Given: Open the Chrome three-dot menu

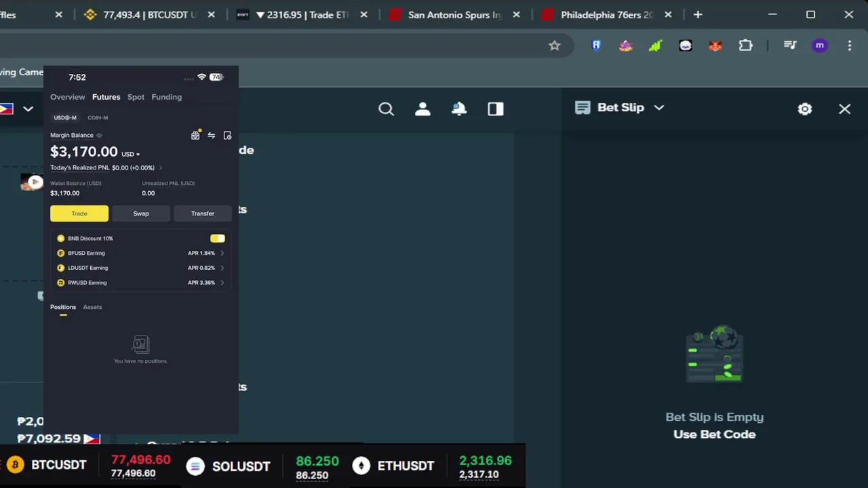Looking at the screenshot, I should [850, 45].
